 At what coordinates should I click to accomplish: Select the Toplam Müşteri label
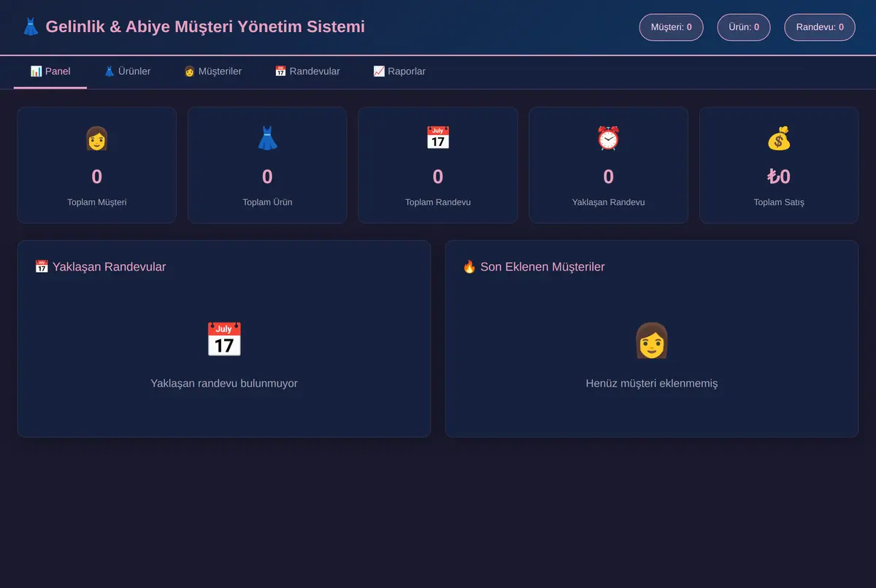pyautogui.click(x=97, y=202)
